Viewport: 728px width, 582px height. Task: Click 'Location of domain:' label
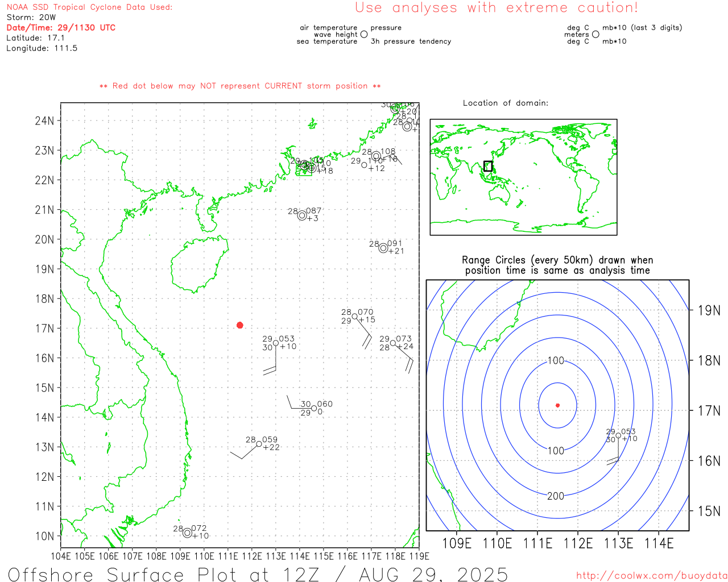[x=506, y=103]
